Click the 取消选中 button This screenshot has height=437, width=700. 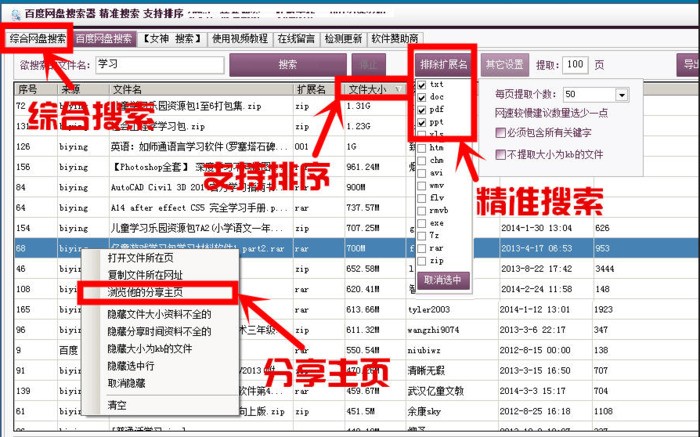pos(443,280)
